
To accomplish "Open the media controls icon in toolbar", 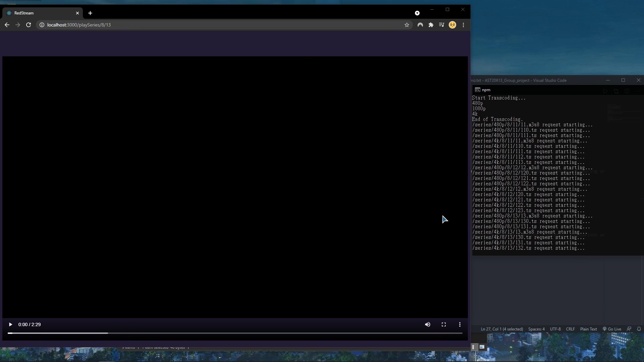I will coord(441,25).
